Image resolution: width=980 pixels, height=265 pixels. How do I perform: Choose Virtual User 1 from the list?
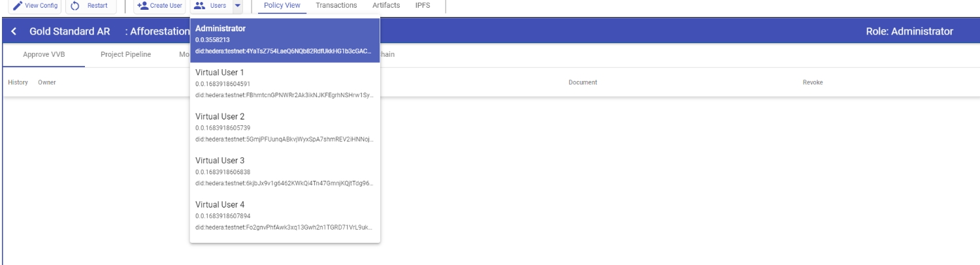click(285, 84)
